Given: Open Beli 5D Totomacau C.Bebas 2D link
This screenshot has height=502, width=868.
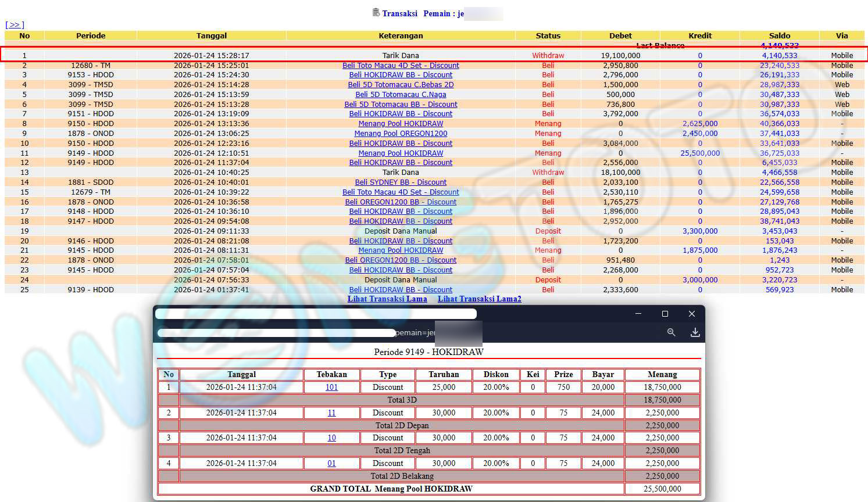Looking at the screenshot, I should [401, 85].
